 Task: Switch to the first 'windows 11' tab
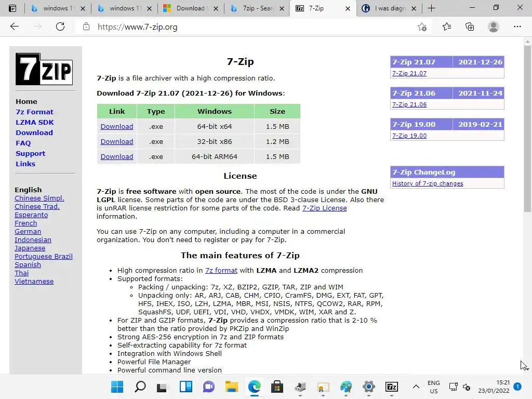[x=57, y=8]
